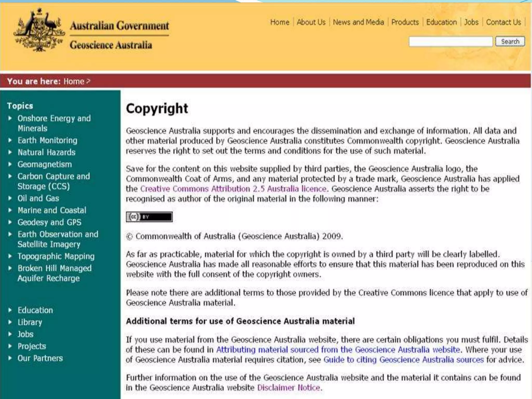Select Education in the top navigation

pos(441,22)
